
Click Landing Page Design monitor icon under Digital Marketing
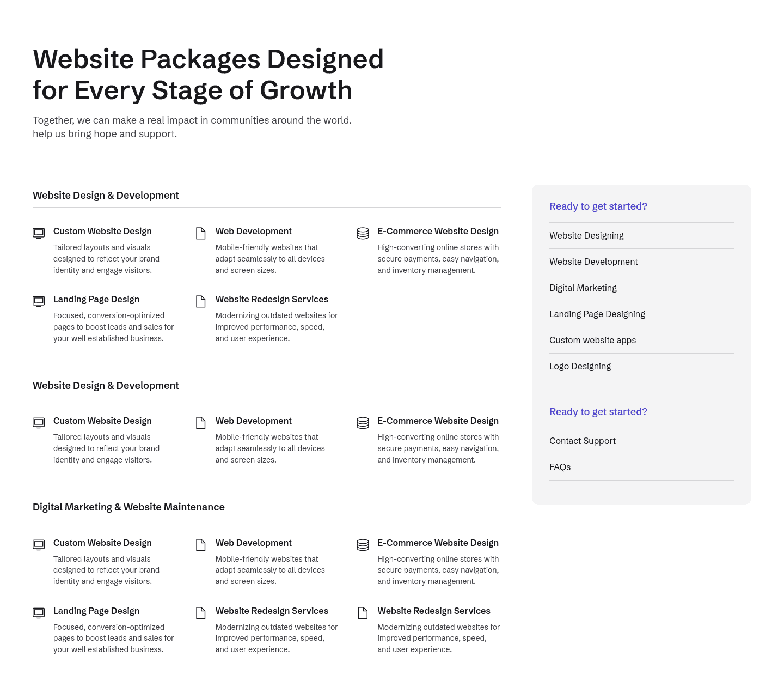pos(39,613)
